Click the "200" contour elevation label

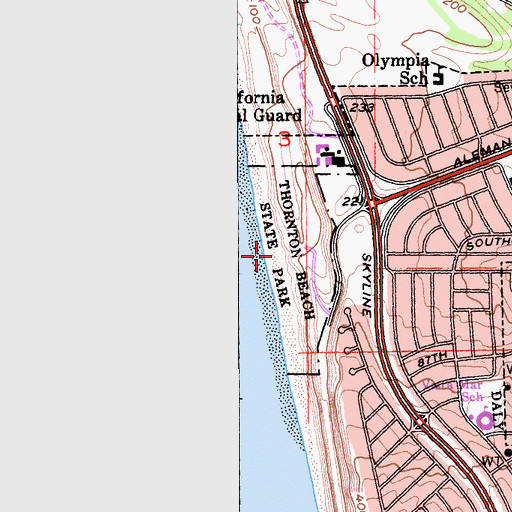pos(455,6)
